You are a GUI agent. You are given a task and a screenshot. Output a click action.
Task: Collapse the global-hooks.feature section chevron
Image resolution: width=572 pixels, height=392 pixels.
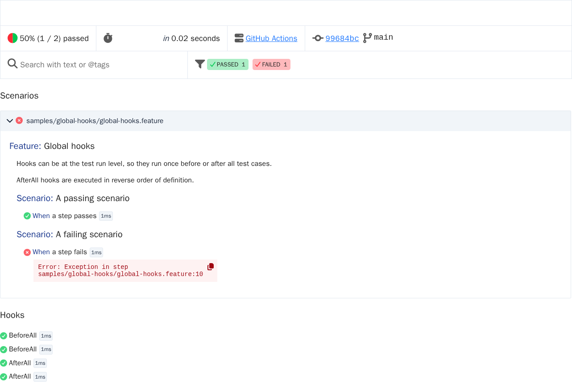click(x=10, y=121)
